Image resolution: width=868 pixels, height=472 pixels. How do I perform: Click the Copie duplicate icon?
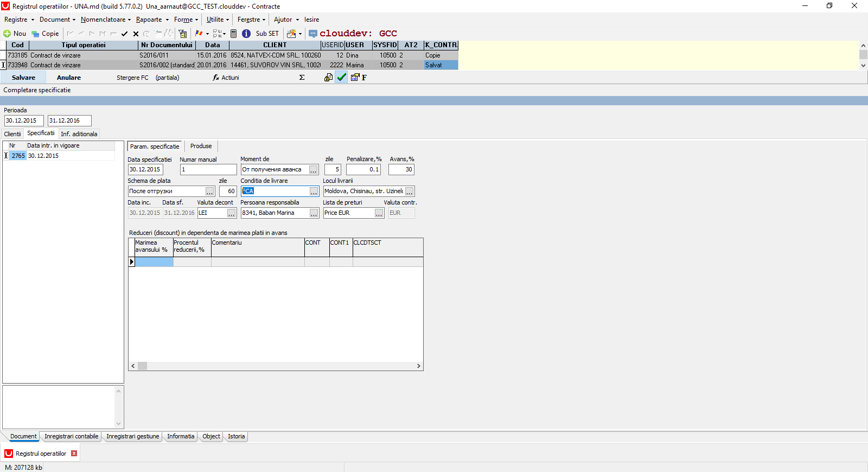click(35, 34)
